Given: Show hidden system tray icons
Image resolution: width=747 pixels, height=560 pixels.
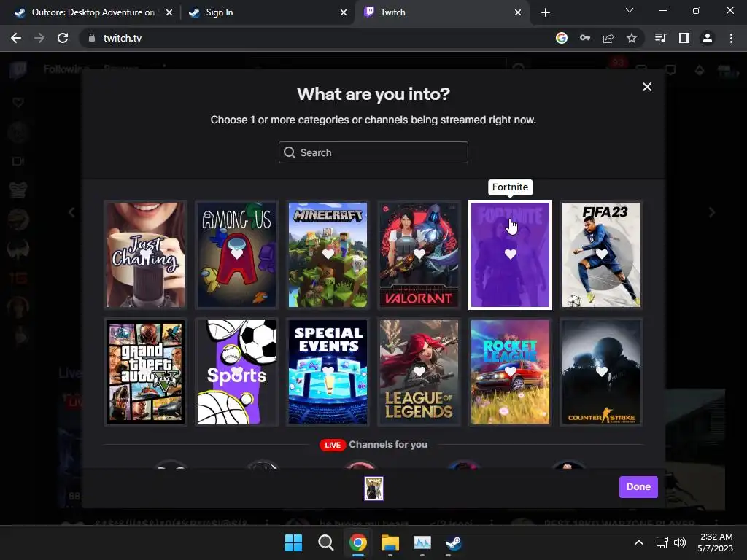Looking at the screenshot, I should (x=639, y=542).
